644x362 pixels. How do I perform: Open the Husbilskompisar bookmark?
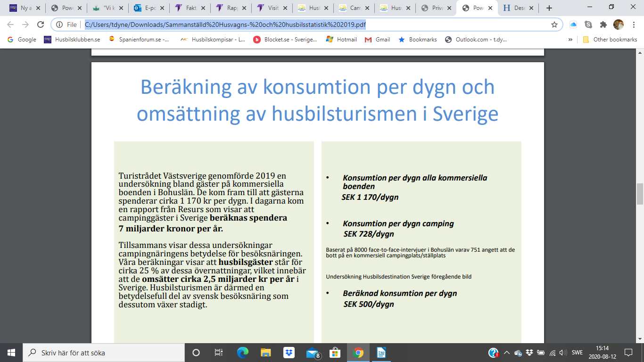[213, 40]
